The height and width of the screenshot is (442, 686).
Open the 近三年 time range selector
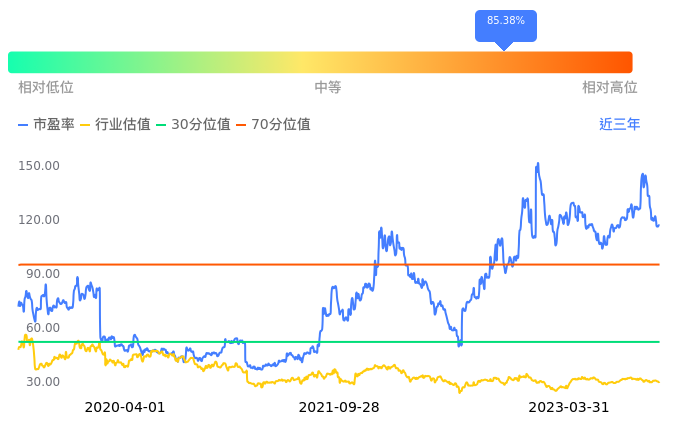619,125
